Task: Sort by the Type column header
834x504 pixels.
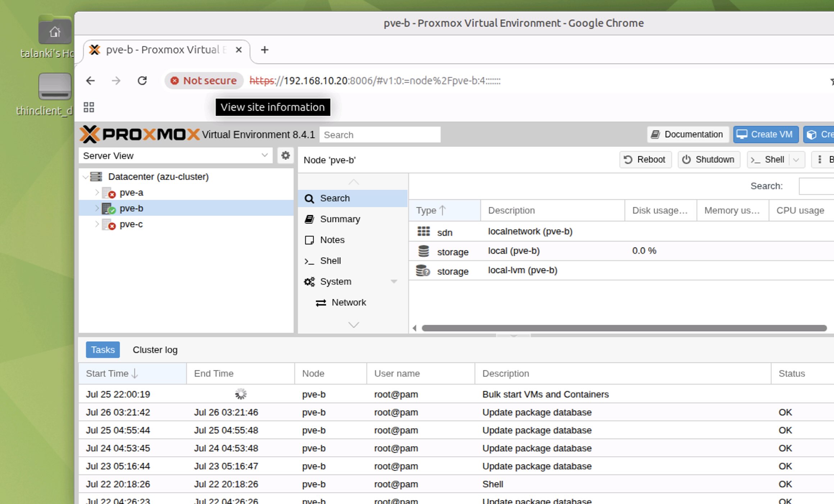Action: click(x=444, y=210)
